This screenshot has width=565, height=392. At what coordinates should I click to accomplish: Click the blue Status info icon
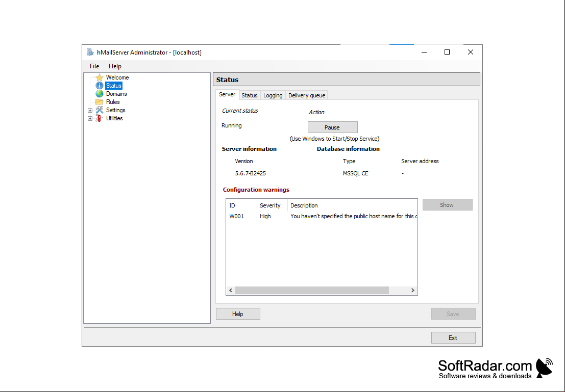(100, 86)
